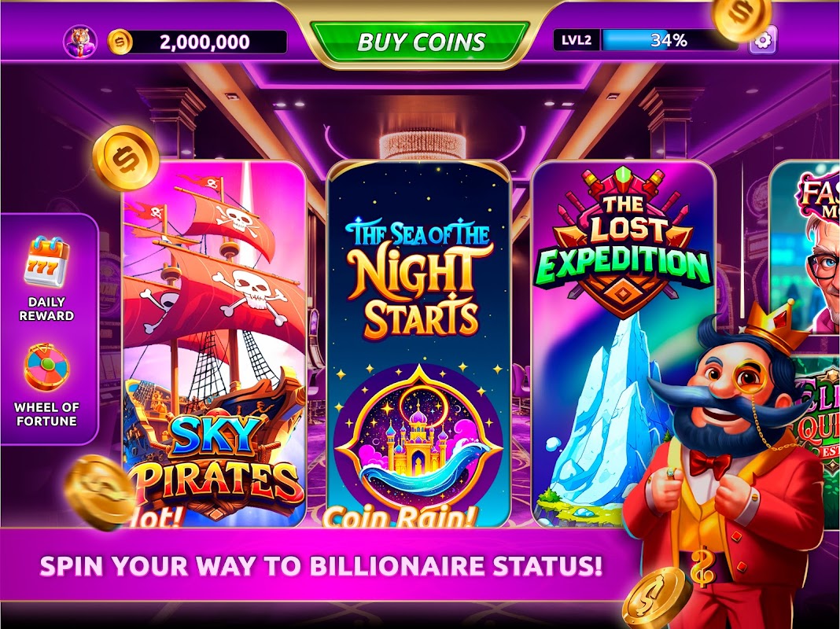This screenshot has height=629, width=840.
Task: Open The Sea of the Night Starts slot
Action: 418,343
